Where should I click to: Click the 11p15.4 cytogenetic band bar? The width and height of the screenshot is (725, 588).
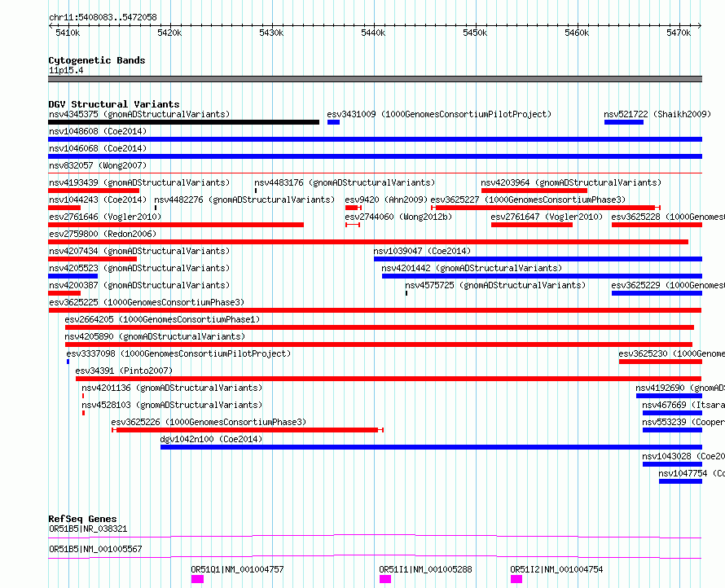375,79
